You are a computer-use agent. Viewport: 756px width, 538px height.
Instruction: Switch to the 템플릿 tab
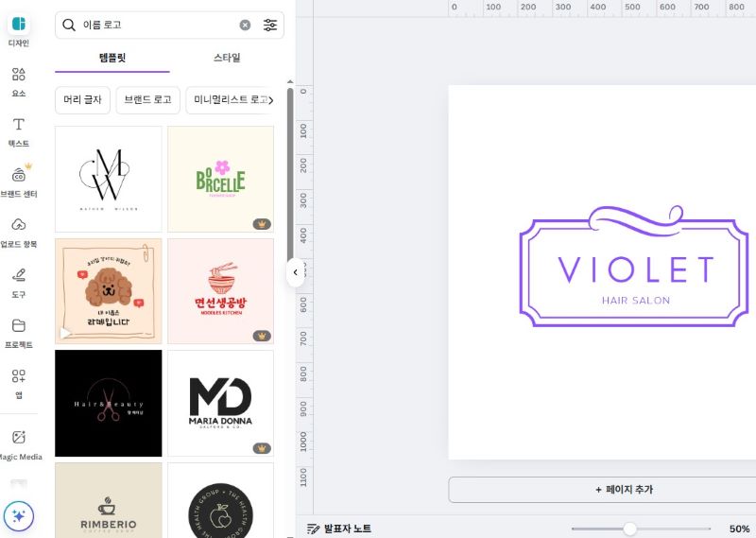coord(112,58)
